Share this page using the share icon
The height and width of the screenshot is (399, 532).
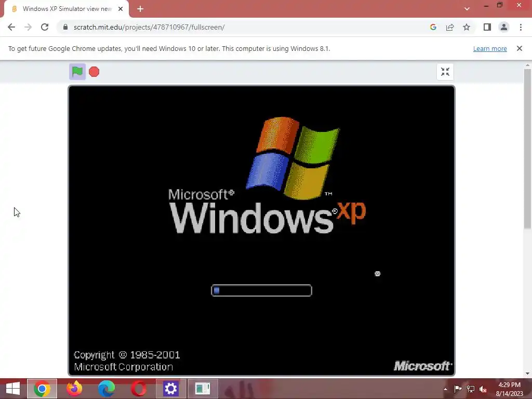pyautogui.click(x=450, y=27)
